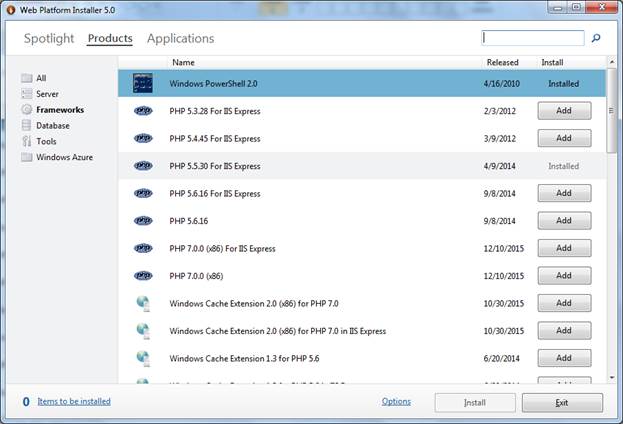The image size is (623, 424).
Task: Sort by the Name column header
Action: 183,62
